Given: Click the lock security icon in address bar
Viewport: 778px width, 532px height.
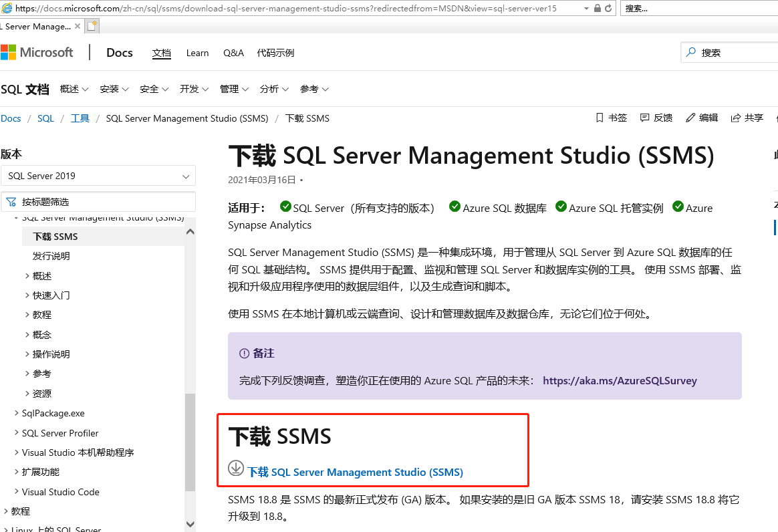Looking at the screenshot, I should pyautogui.click(x=598, y=9).
